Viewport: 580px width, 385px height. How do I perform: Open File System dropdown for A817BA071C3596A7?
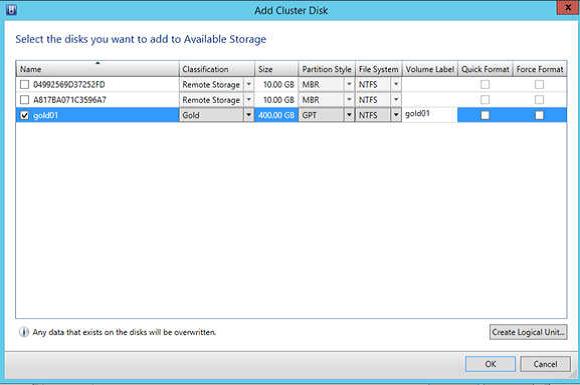coord(396,100)
